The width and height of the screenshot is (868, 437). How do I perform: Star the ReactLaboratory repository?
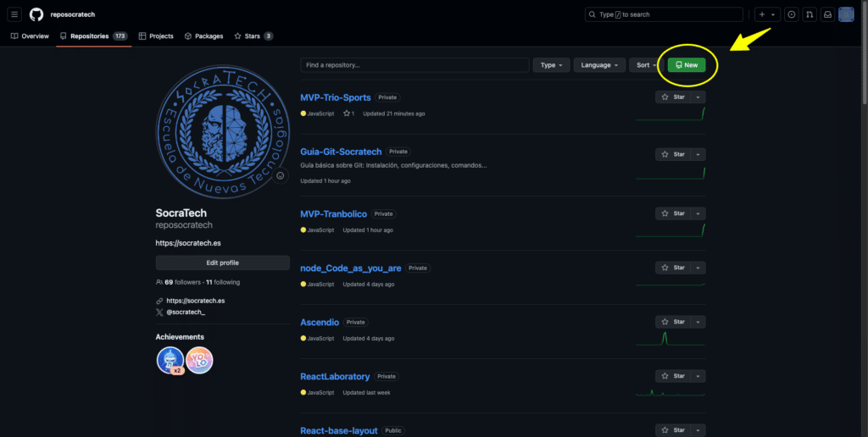click(672, 376)
